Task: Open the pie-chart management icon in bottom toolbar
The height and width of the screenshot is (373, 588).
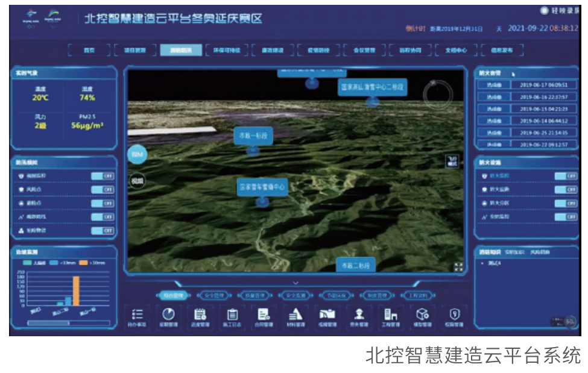Action: tap(168, 314)
